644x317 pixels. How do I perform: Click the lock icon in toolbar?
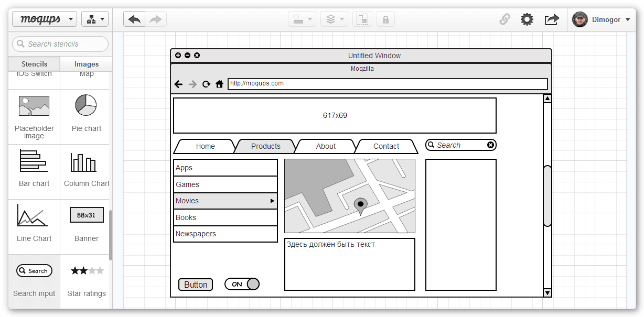pos(385,19)
